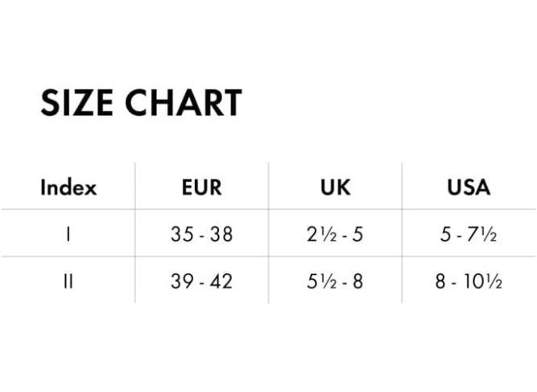537x392 pixels.
Task: Select the USA column header
Action: pos(469,188)
